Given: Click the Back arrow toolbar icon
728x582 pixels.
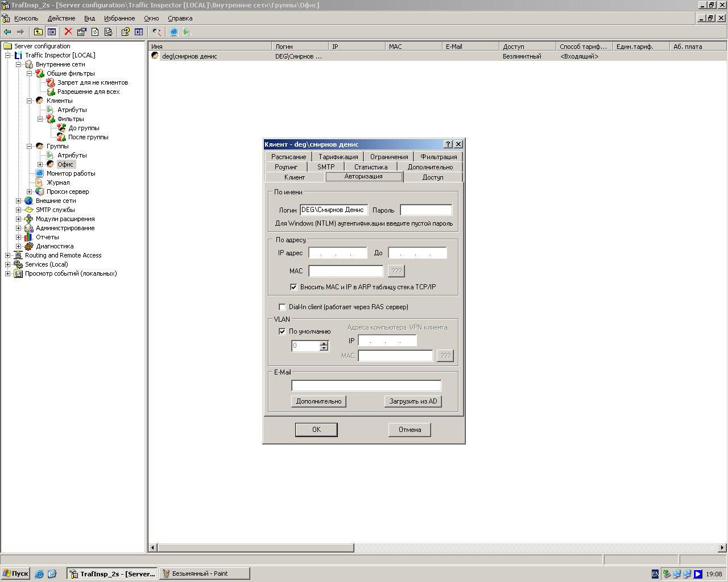Looking at the screenshot, I should [7, 32].
